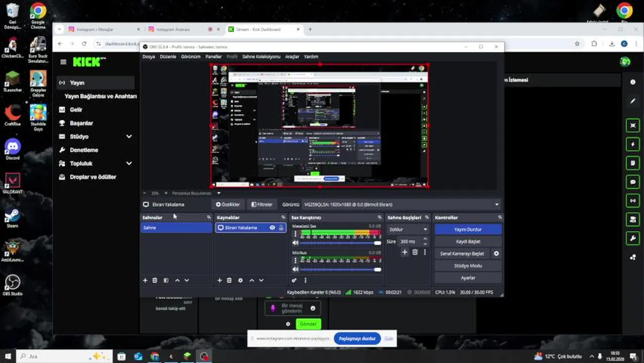Click Kick chat message input field
644x363 pixels.
[x=292, y=308]
